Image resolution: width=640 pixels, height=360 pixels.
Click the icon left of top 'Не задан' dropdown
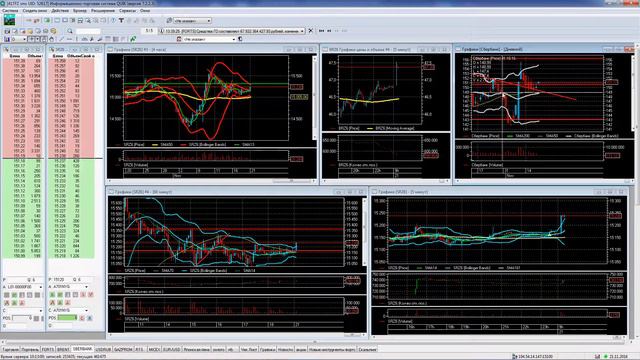(169, 20)
